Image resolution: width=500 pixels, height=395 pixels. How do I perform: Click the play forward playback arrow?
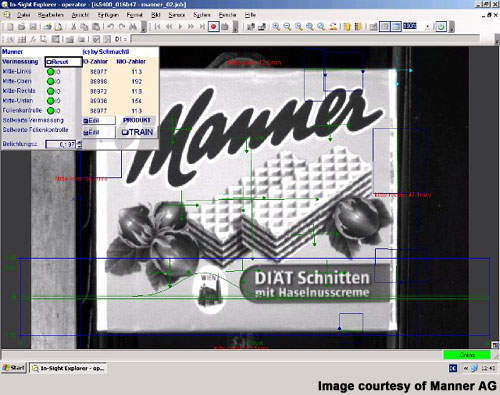[180, 27]
